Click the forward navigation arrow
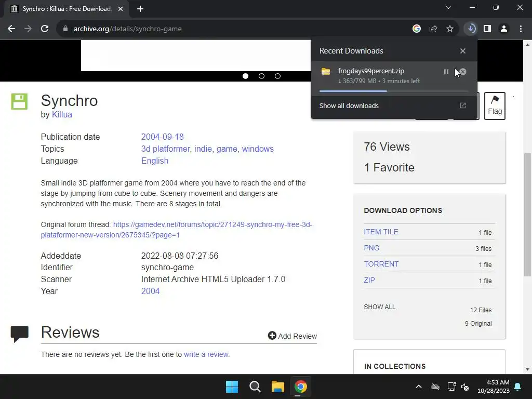 [x=28, y=29]
